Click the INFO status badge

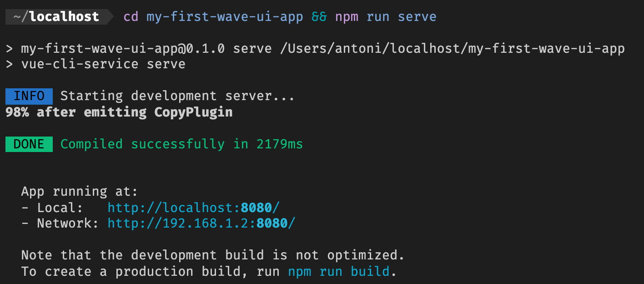coord(29,96)
